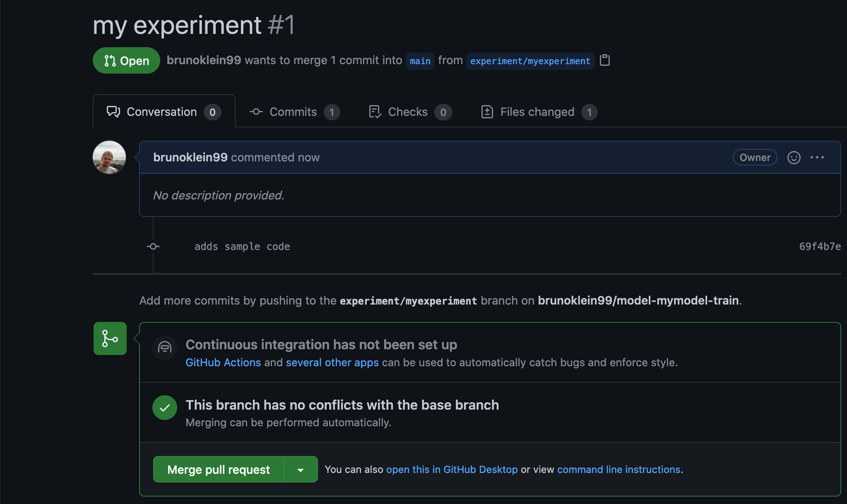This screenshot has height=504, width=847.
Task: Expand the merge method dropdown arrow
Action: (x=301, y=470)
